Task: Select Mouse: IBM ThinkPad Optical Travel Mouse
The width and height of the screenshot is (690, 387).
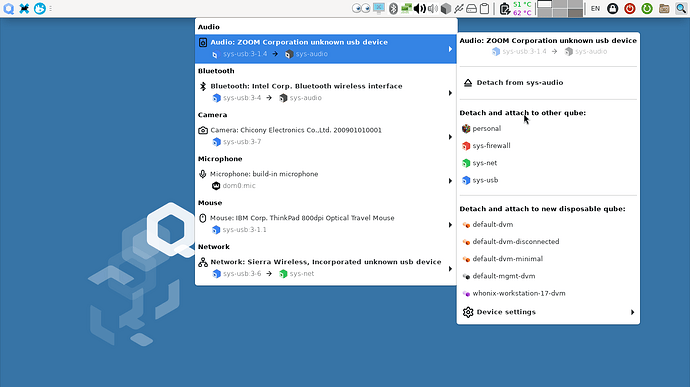Action: 326,225
